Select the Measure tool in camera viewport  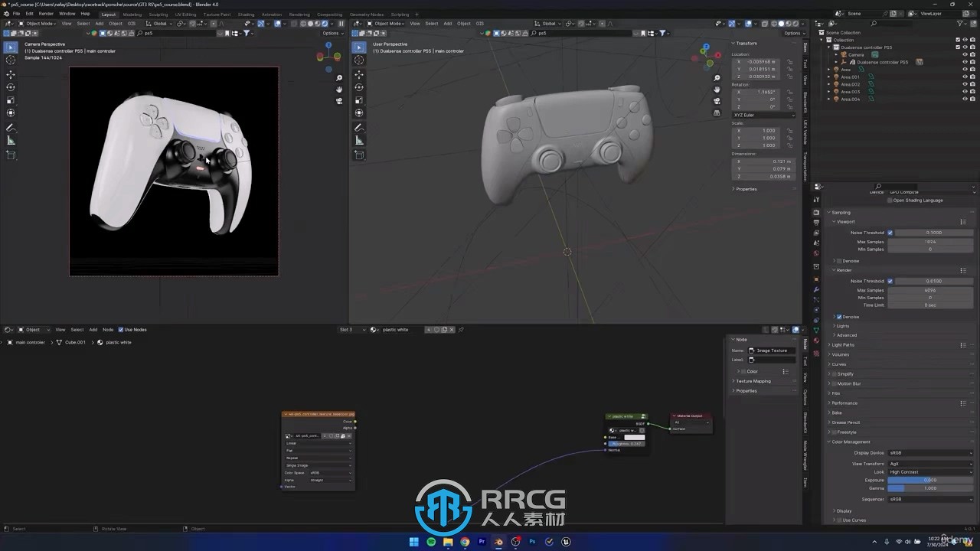pos(11,141)
